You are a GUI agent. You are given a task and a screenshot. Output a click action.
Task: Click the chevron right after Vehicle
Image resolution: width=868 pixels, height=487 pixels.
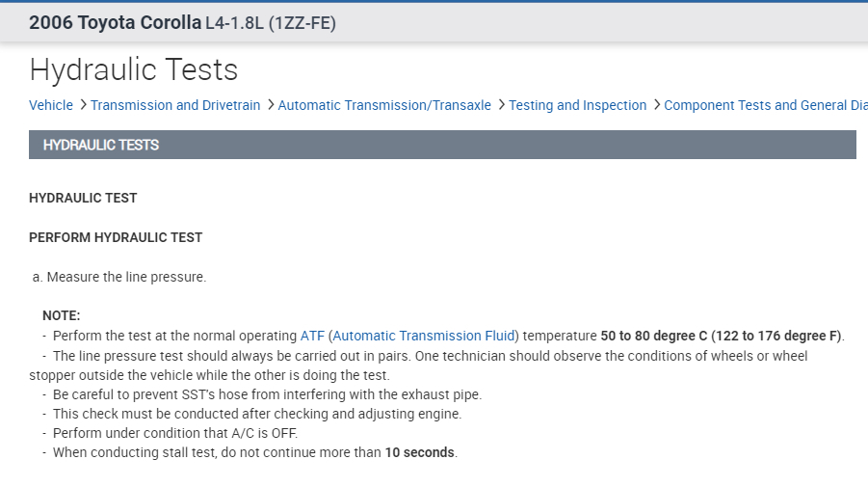83,105
